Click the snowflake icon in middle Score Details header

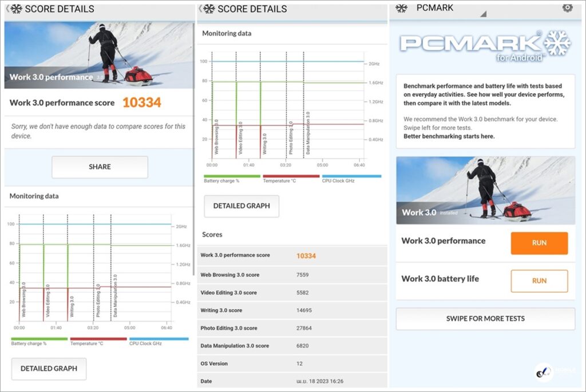pyautogui.click(x=209, y=9)
